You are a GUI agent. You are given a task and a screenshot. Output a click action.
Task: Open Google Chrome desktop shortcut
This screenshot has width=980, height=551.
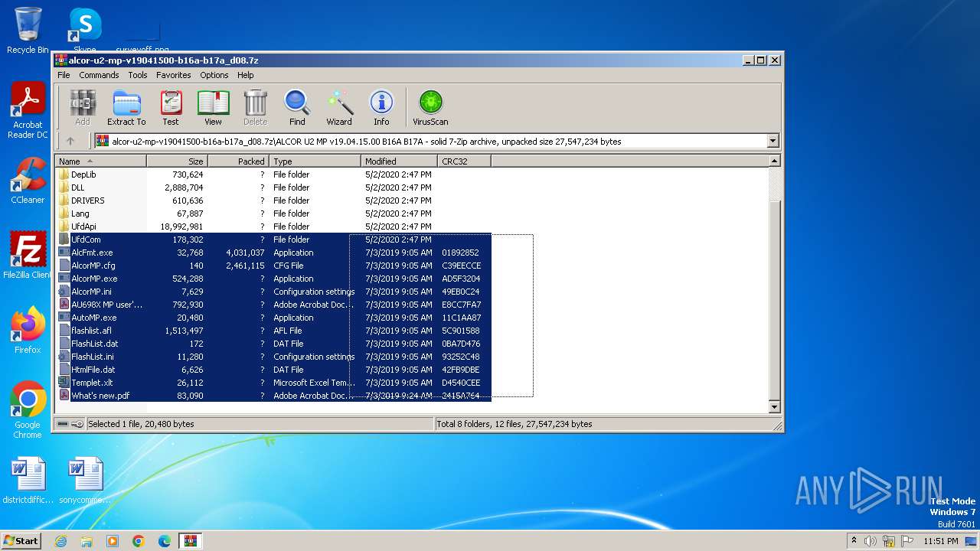28,411
